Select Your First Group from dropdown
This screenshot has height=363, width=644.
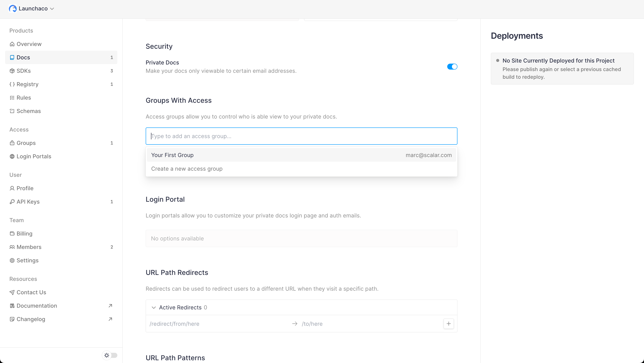point(302,155)
